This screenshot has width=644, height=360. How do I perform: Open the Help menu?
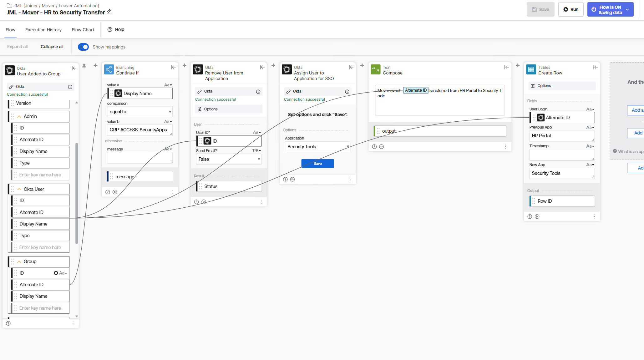(x=116, y=29)
